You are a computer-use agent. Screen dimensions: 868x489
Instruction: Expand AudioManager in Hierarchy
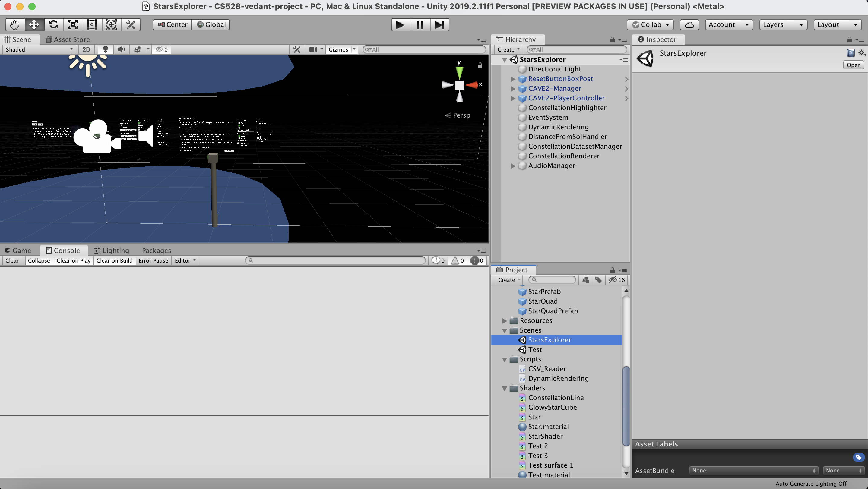point(513,166)
